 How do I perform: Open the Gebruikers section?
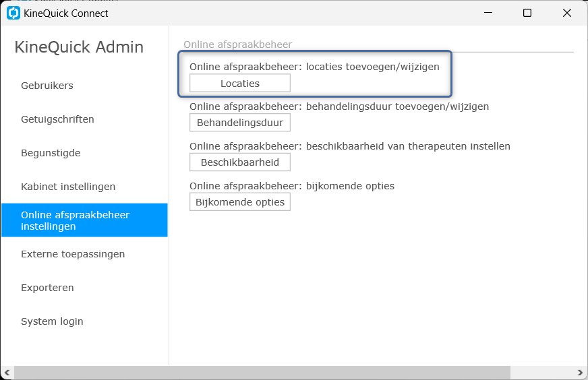[84, 86]
